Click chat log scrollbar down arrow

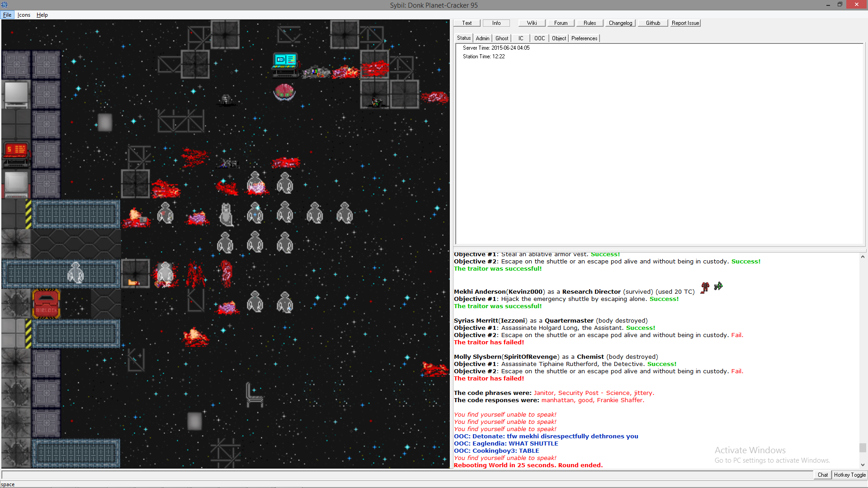click(x=863, y=465)
